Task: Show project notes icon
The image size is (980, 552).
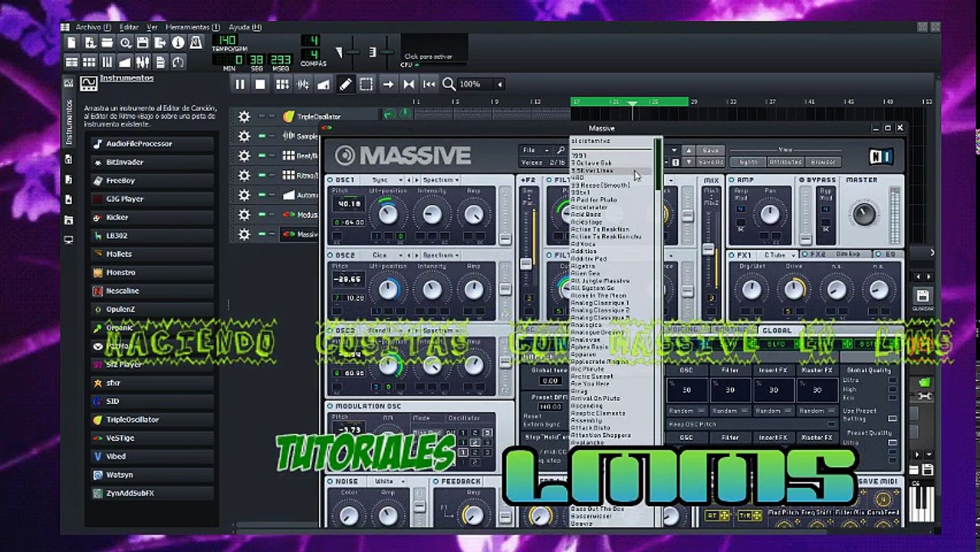Action: pyautogui.click(x=160, y=62)
